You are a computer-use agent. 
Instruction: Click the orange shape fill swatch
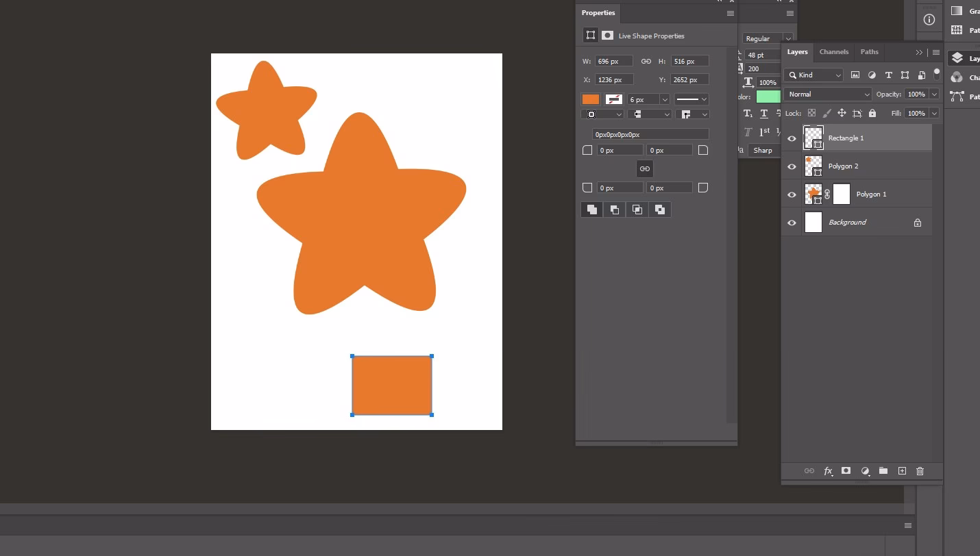tap(590, 99)
